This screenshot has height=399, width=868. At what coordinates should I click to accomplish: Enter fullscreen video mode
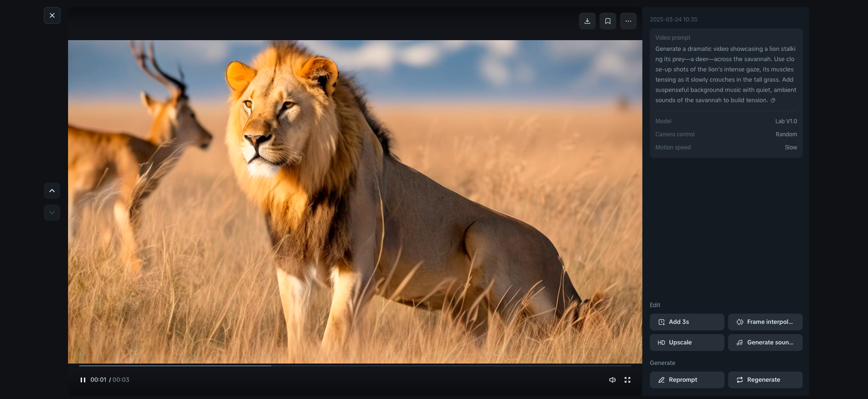tap(627, 380)
